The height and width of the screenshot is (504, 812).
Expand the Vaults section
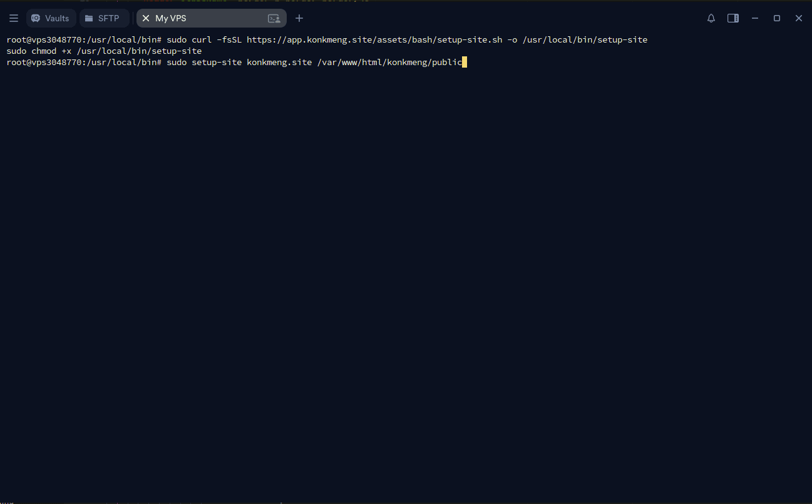tap(50, 18)
